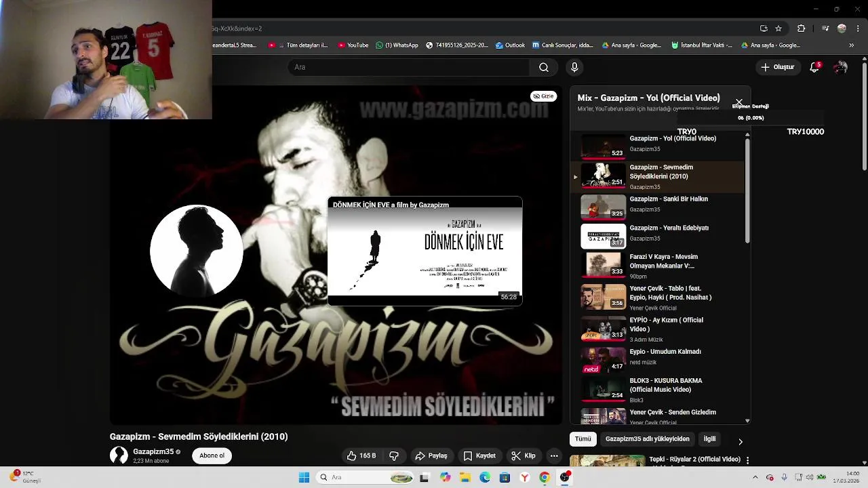Play EYPİO - Ay Kızım (Official Video)
Image resolution: width=868 pixels, height=488 pixels.
pyautogui.click(x=658, y=329)
